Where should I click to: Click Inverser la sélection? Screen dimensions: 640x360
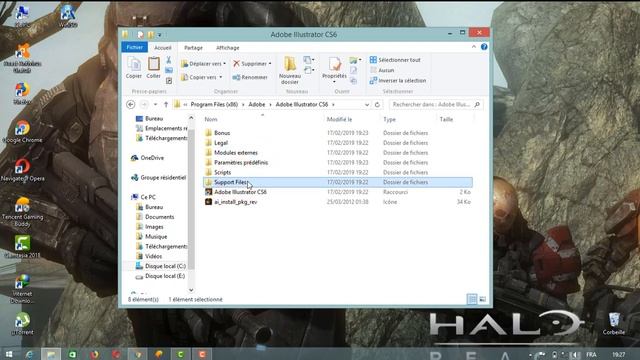click(398, 80)
